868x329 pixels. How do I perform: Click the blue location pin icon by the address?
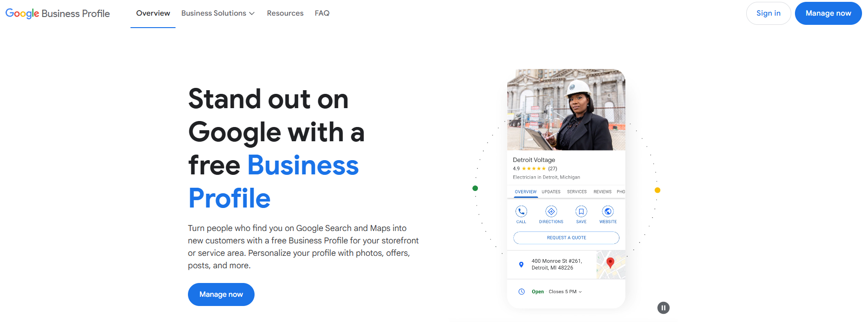(521, 265)
